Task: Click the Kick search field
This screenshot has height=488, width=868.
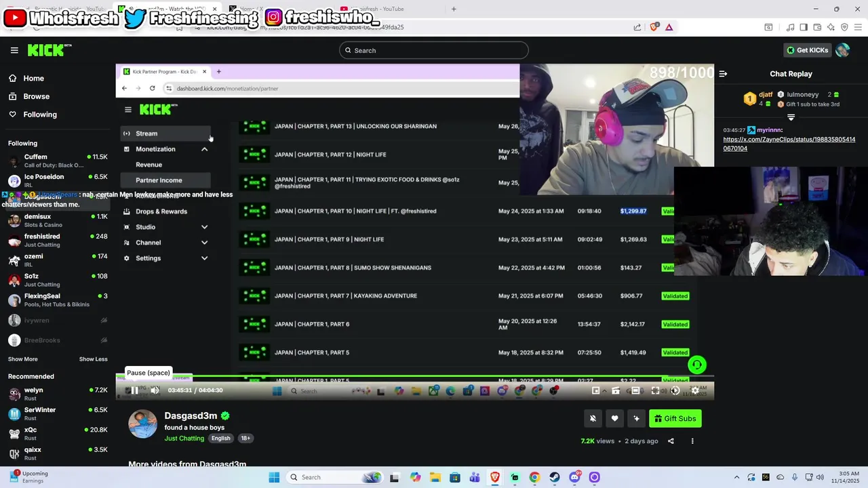Action: point(434,50)
